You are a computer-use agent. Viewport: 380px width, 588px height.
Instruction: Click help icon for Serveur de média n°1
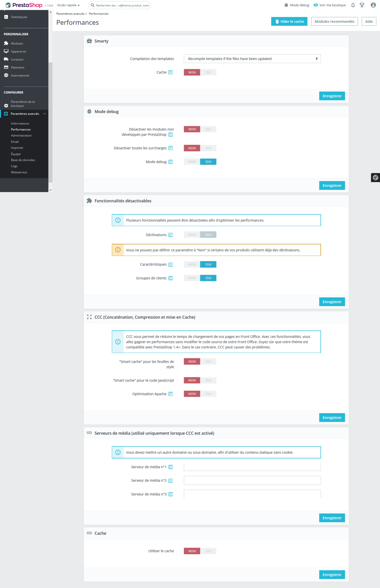pyautogui.click(x=171, y=467)
